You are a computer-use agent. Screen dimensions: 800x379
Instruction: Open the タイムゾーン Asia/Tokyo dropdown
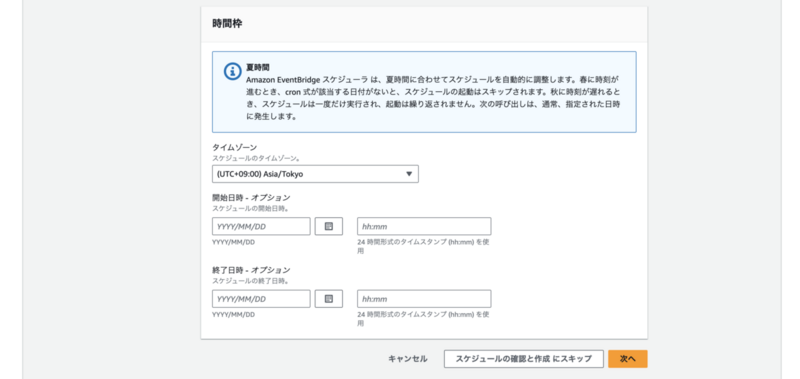[x=315, y=174]
